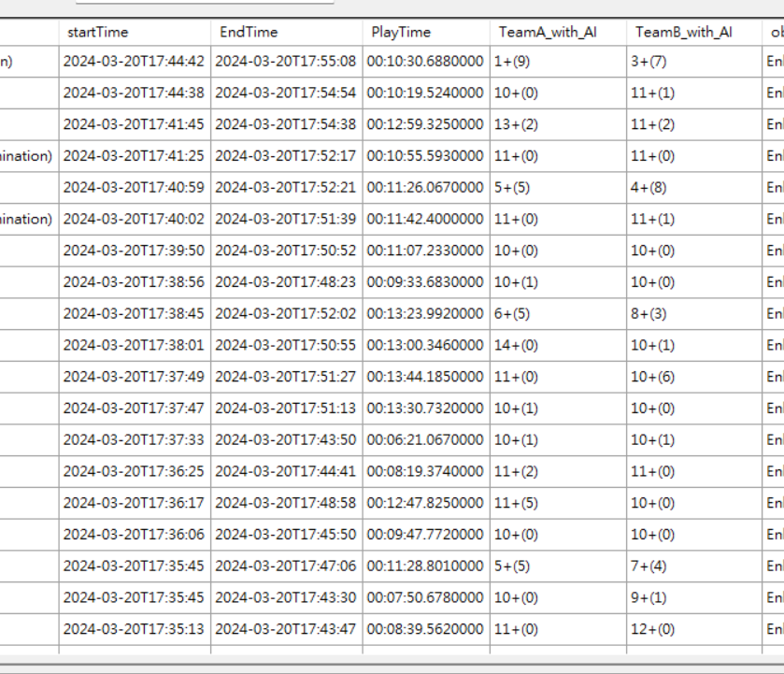Select startTime cell 2024-03-20T17:44:42
Screen dimensions: 784x674
point(135,62)
